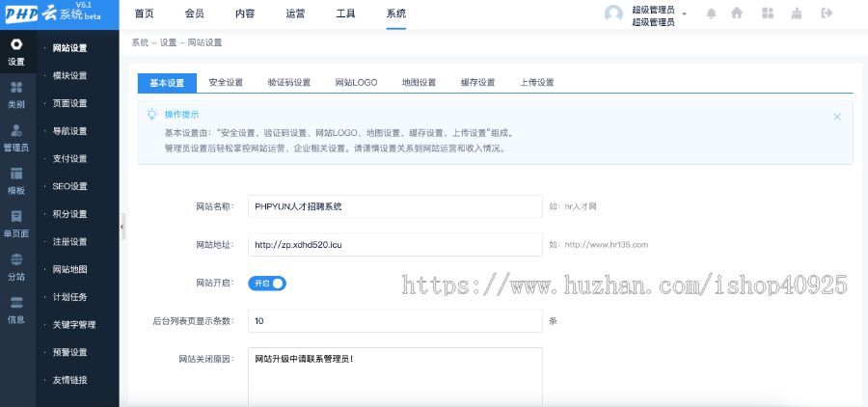Screen dimensions: 868x407
Task: Open 模板 template sidebar section
Action: coord(16,179)
